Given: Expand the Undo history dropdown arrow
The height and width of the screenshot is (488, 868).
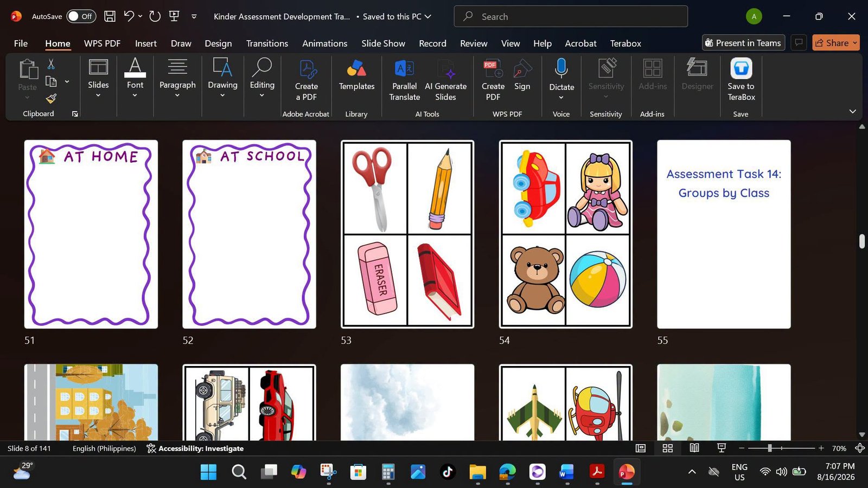Looking at the screenshot, I should [x=140, y=16].
